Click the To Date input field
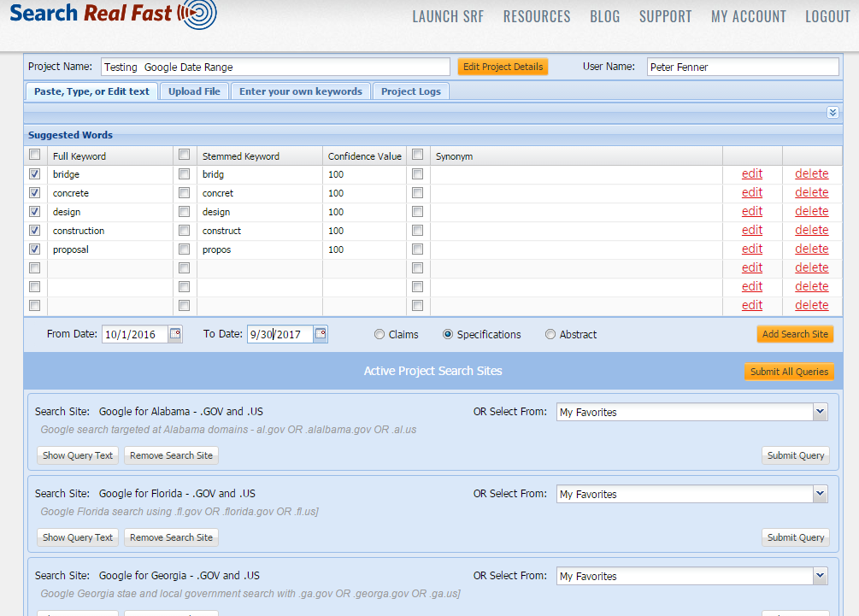859x616 pixels. click(280, 334)
